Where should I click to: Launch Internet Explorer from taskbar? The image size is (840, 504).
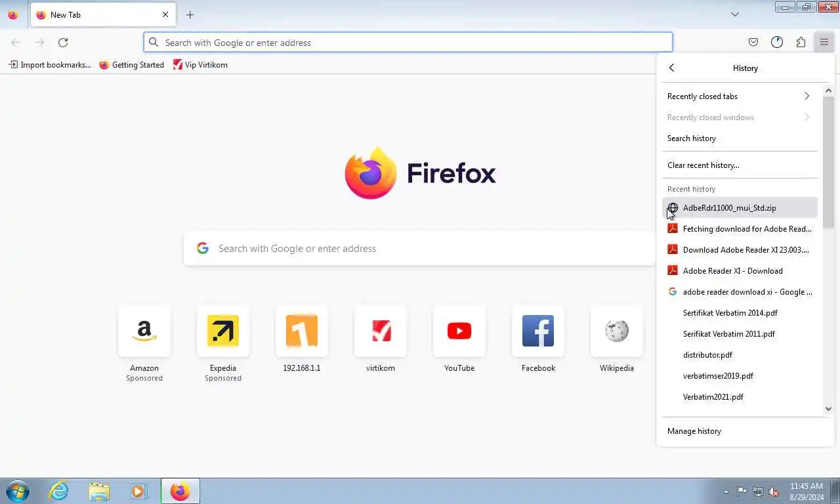[59, 491]
